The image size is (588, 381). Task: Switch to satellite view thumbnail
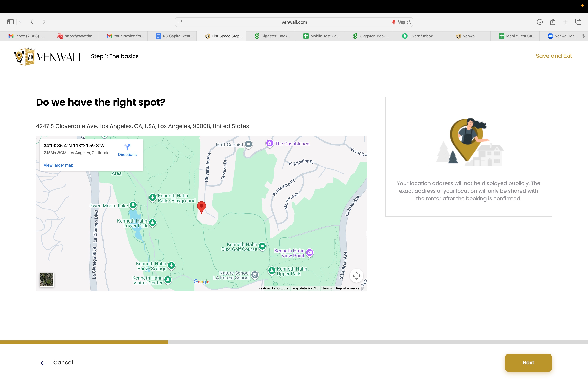[47, 280]
